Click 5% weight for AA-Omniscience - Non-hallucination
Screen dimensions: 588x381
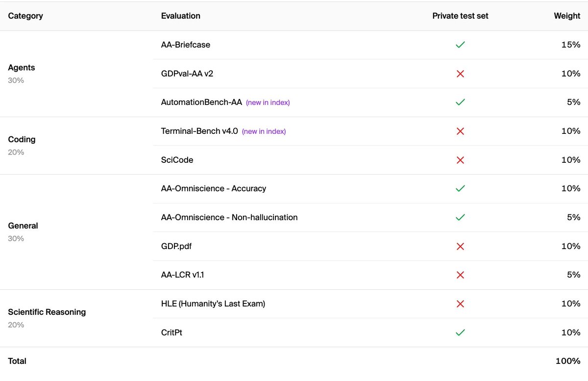pyautogui.click(x=573, y=217)
